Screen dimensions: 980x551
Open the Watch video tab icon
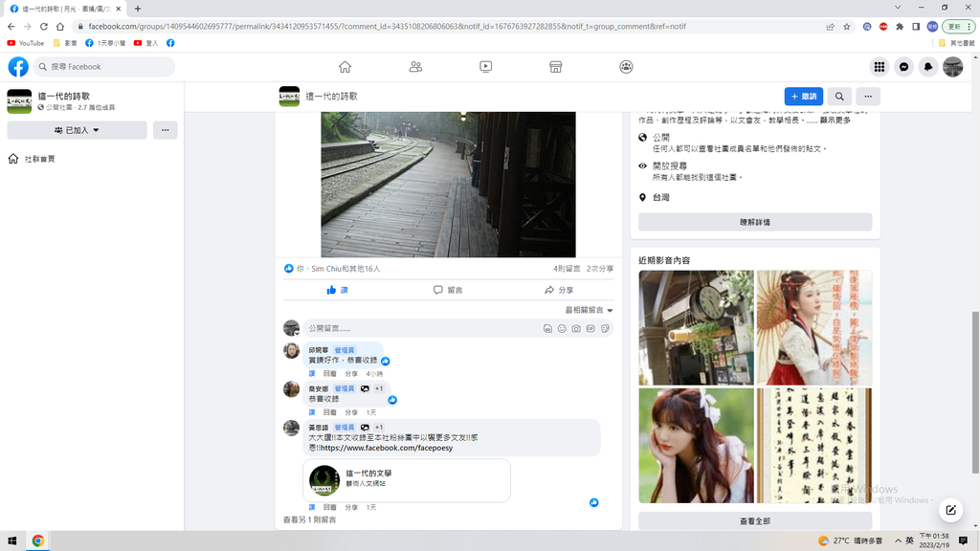[x=485, y=67]
